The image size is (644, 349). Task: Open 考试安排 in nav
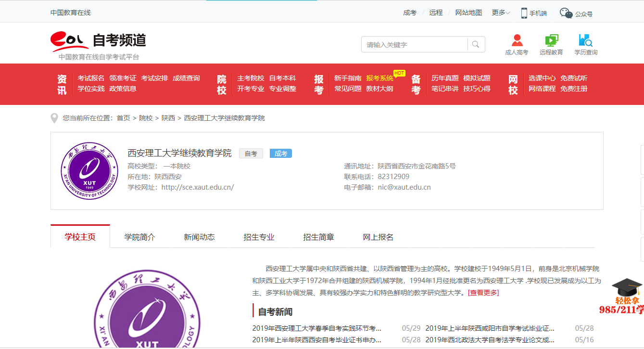click(154, 78)
